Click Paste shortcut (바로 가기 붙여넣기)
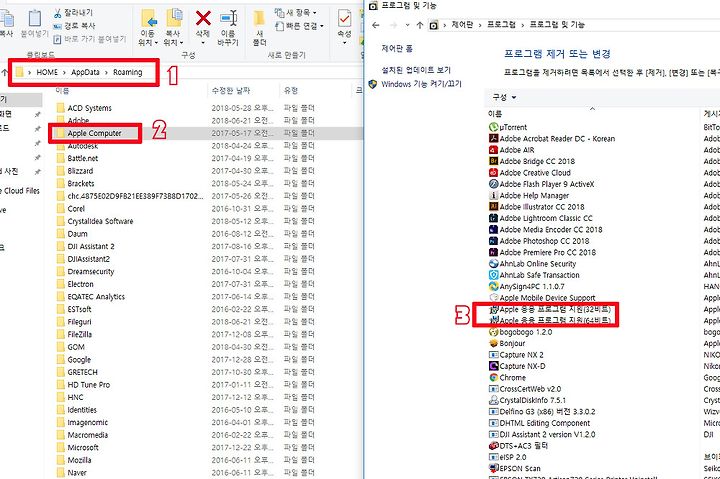The height and width of the screenshot is (479, 720). (90, 39)
